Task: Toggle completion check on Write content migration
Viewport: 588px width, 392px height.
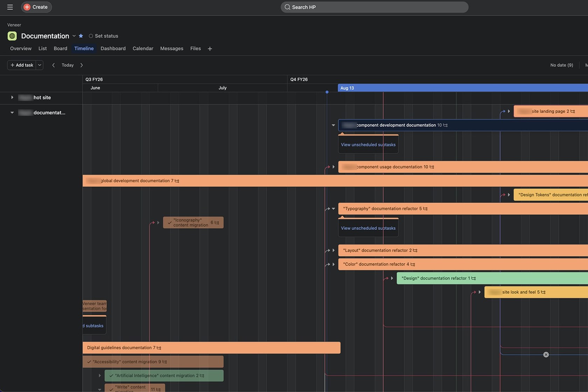Action: pos(111,389)
